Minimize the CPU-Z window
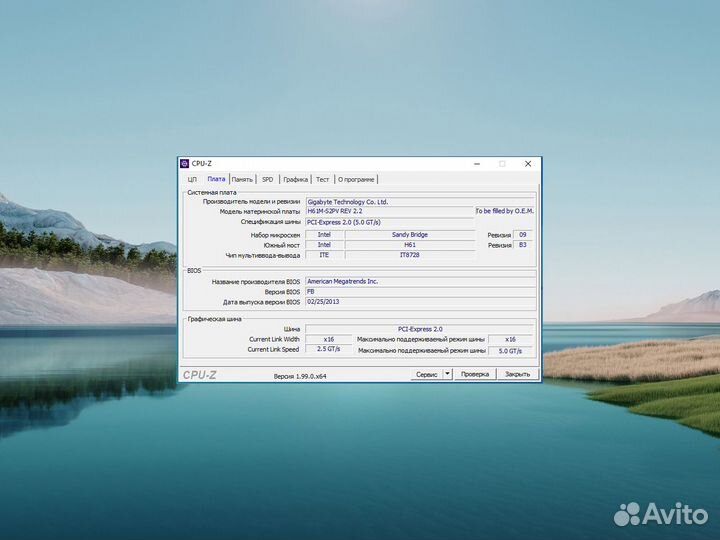 (x=477, y=164)
